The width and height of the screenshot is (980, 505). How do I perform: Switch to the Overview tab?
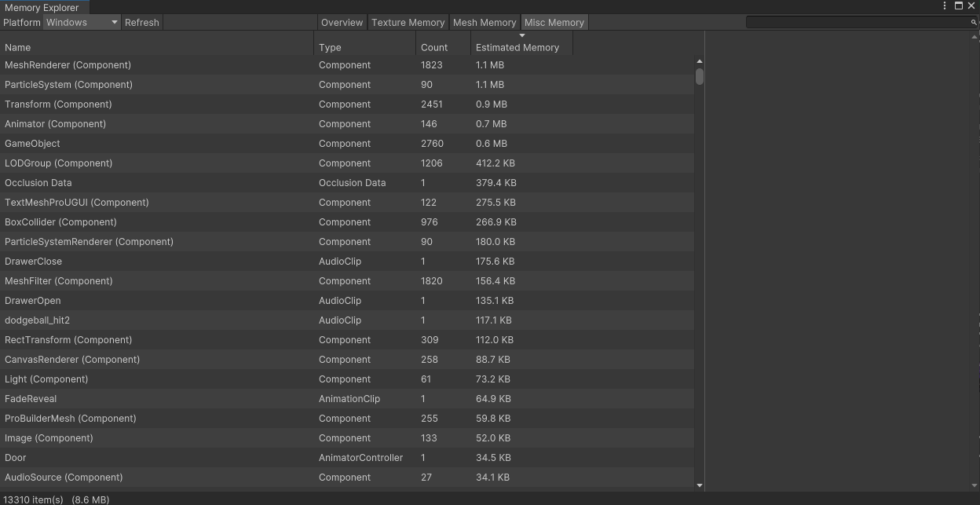coord(342,23)
